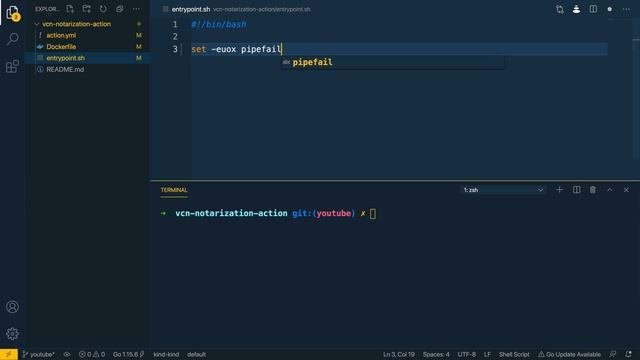640x360 pixels.
Task: Change language mode Shell Script
Action: point(514,354)
